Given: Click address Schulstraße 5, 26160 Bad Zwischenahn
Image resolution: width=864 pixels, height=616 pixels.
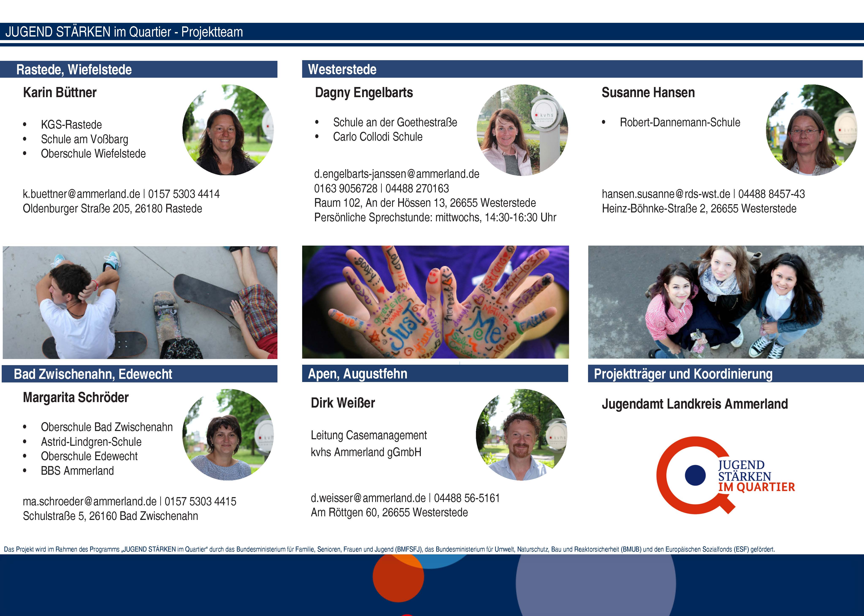Looking at the screenshot, I should (x=110, y=516).
